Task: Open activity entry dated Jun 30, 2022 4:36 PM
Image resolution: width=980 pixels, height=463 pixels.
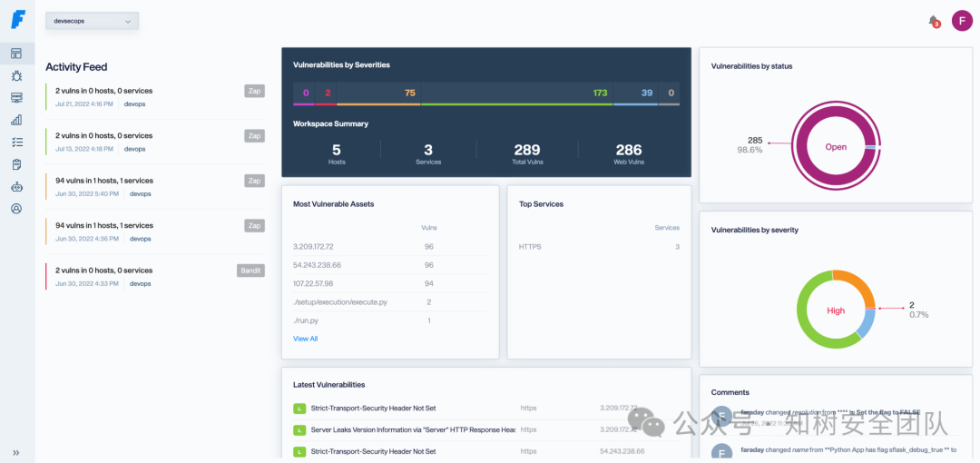Action: (155, 231)
